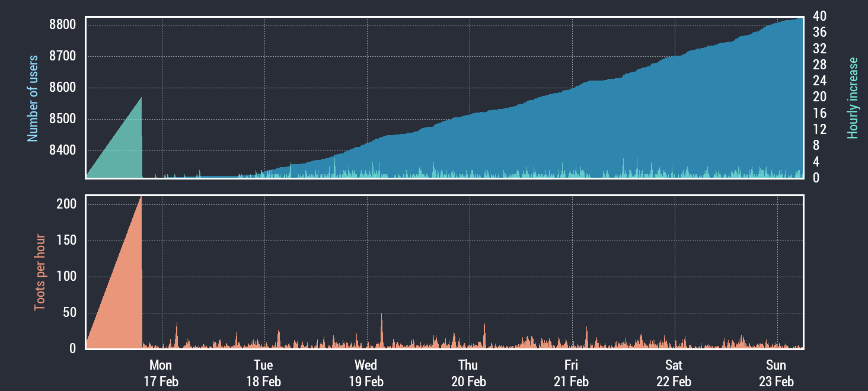Screen dimensions: 868x391
Task: Select the Tue 18 Feb date label
Action: (x=263, y=373)
